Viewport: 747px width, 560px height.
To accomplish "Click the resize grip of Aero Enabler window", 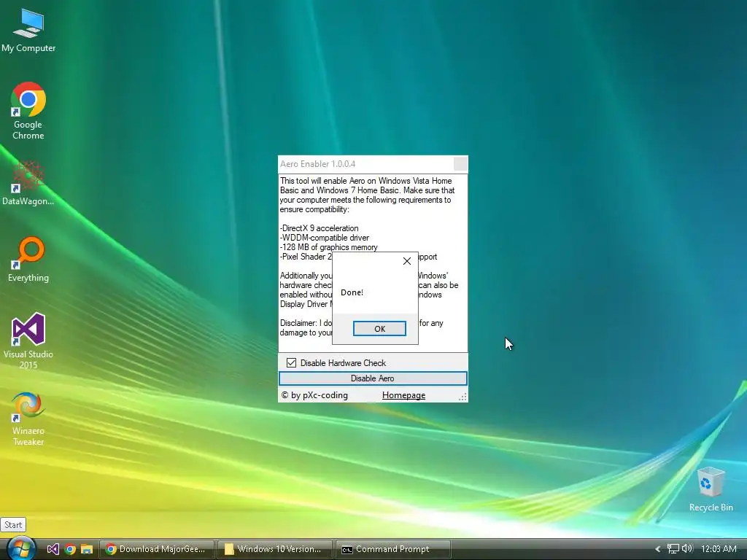I will [x=462, y=397].
